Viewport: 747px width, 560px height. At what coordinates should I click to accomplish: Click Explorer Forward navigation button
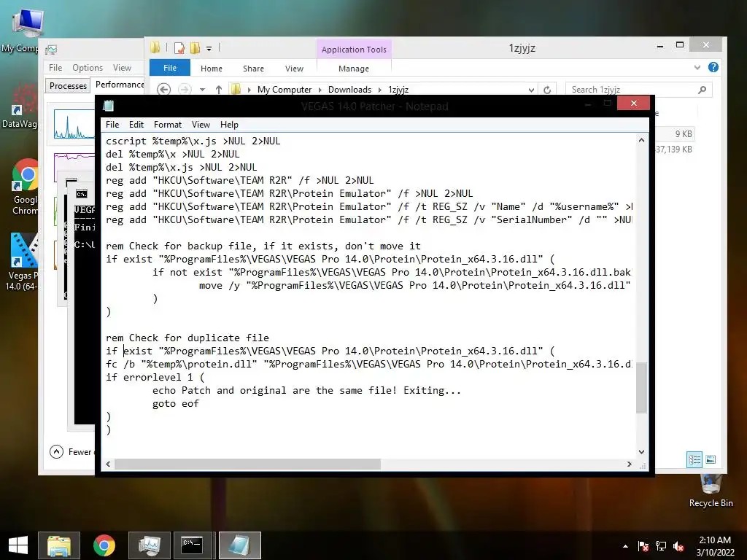(185, 90)
